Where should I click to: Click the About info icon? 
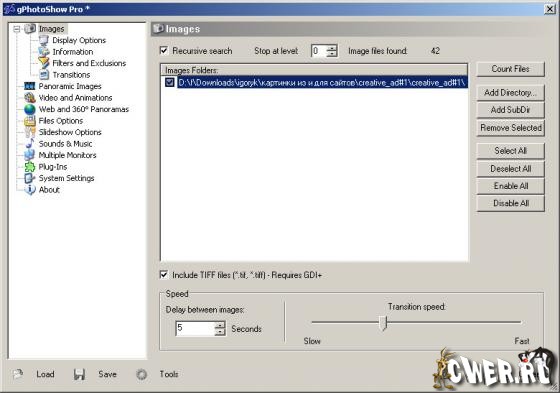coord(29,190)
